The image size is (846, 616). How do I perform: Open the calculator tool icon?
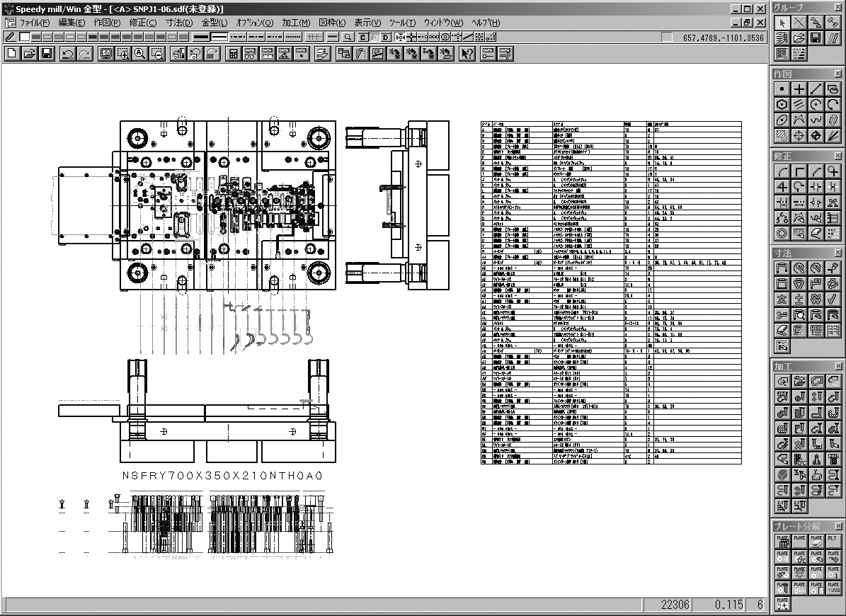[232, 54]
